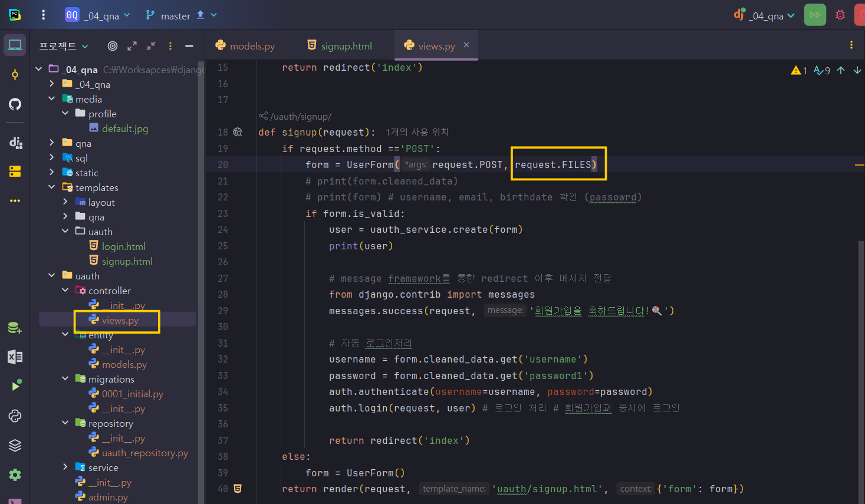Screen dimensions: 865x504
Task: Click the editor vertical scrollbar
Action: pos(861,371)
